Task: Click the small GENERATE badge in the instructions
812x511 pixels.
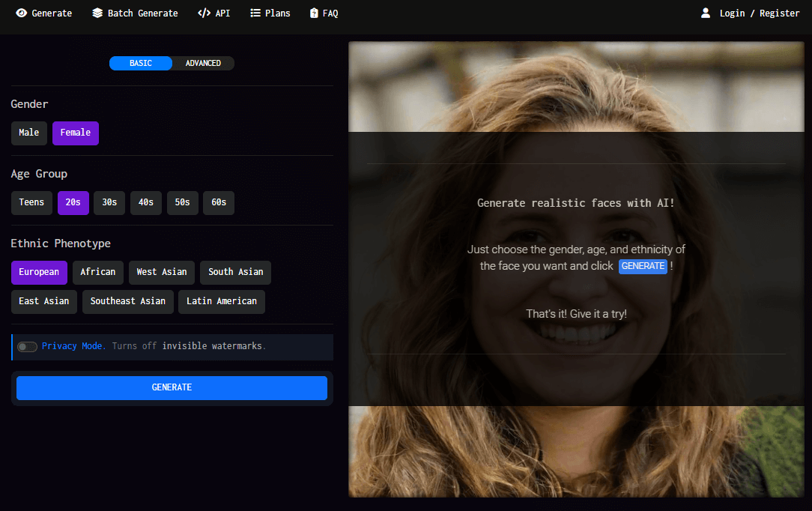Action: [643, 266]
